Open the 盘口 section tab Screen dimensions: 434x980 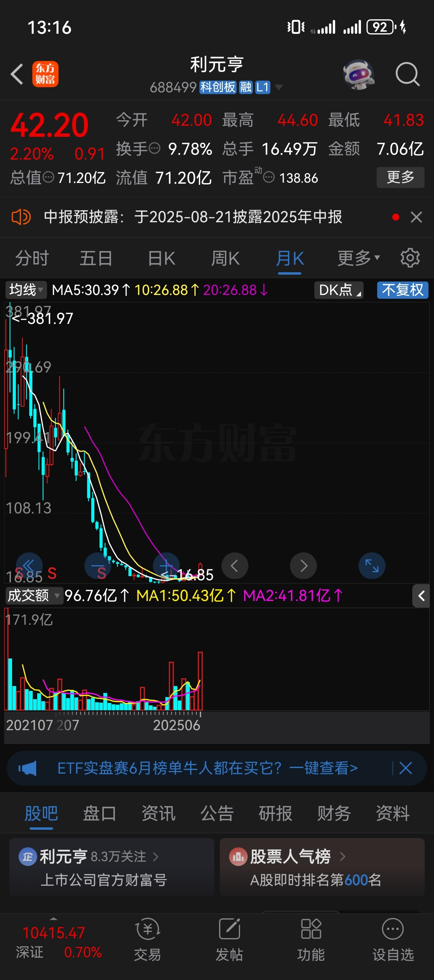pyautogui.click(x=100, y=813)
